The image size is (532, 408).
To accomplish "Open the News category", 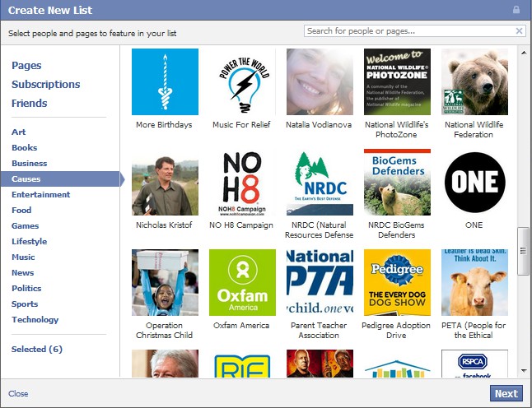I will [x=23, y=273].
